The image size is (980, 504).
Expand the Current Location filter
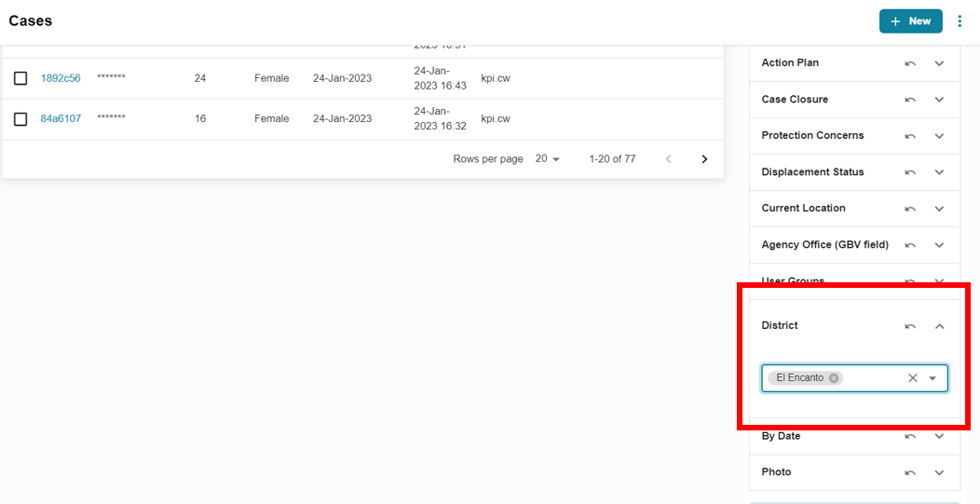coord(939,209)
